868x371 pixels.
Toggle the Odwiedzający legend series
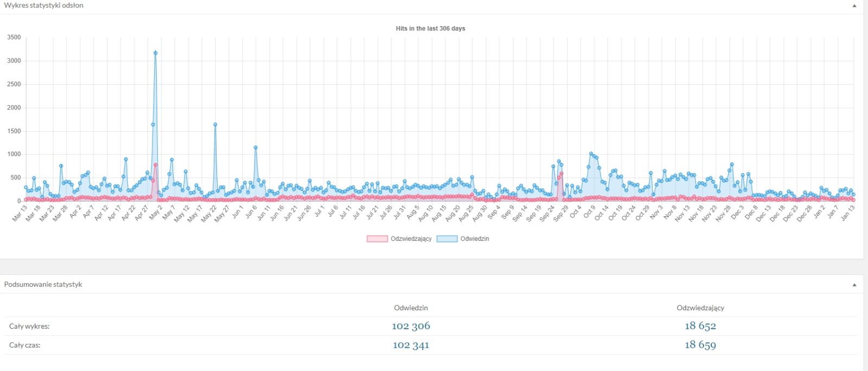point(411,239)
